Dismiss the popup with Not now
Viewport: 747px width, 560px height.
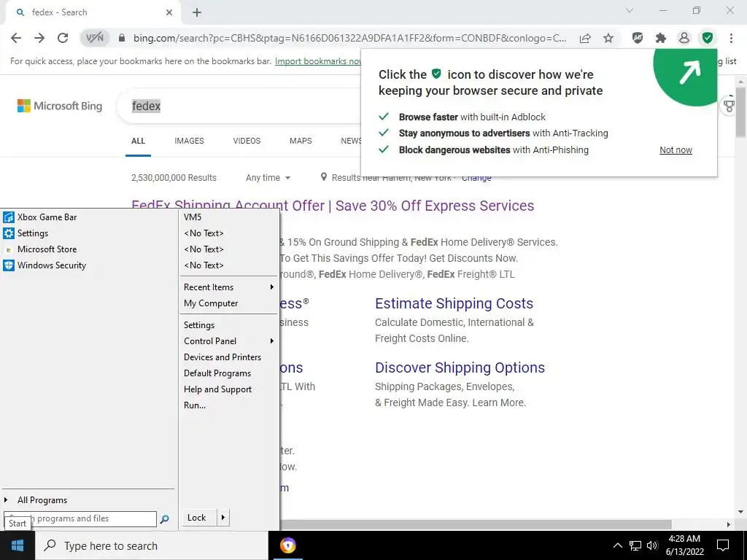tap(676, 150)
